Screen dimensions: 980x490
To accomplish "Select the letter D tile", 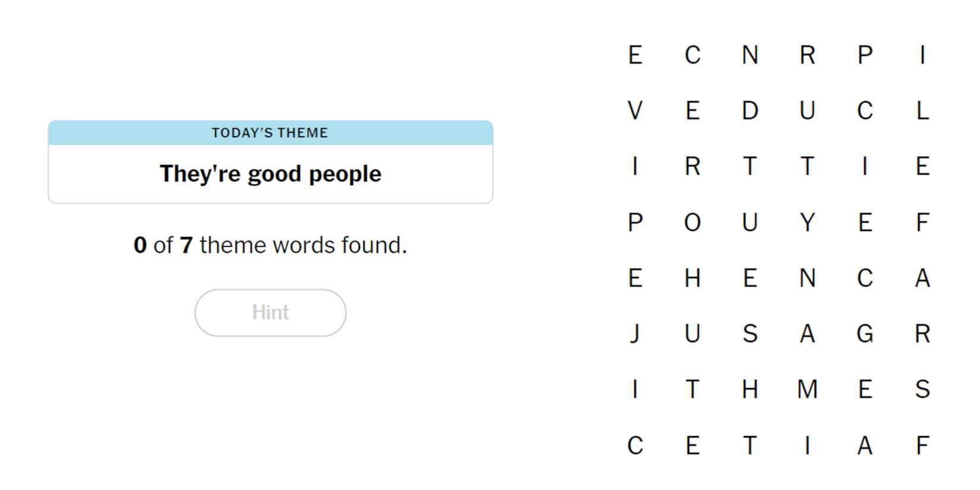I will pyautogui.click(x=750, y=110).
